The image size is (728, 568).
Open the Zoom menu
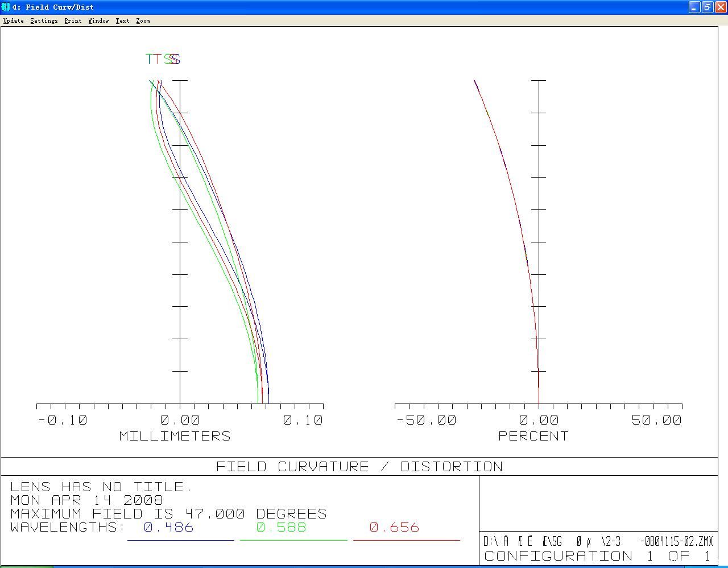[143, 20]
